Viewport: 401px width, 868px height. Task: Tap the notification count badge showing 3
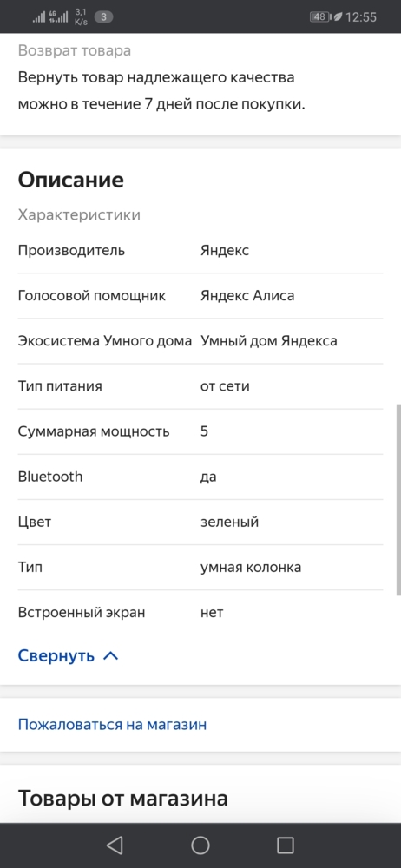103,16
